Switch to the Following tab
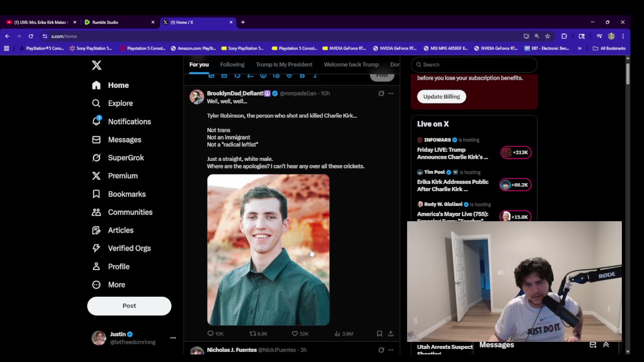The image size is (644, 362). pyautogui.click(x=232, y=64)
